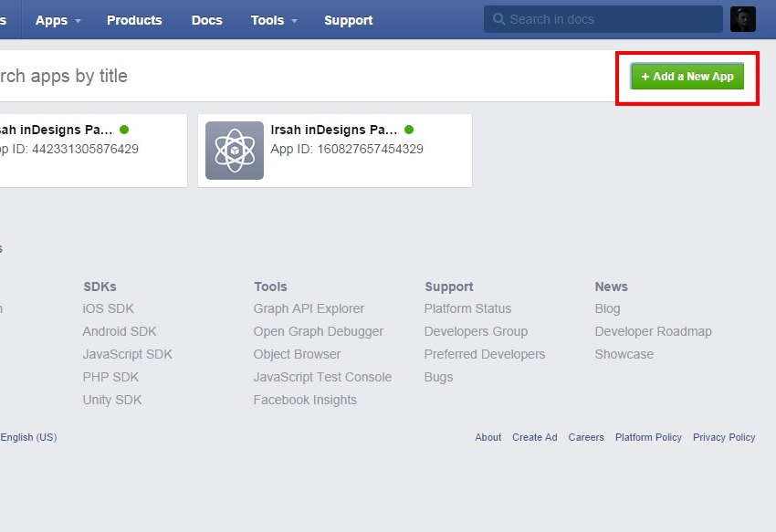Open the Irsah inDesigns app with ID 160827657454329
Screen dimensions: 776x532
click(x=334, y=151)
